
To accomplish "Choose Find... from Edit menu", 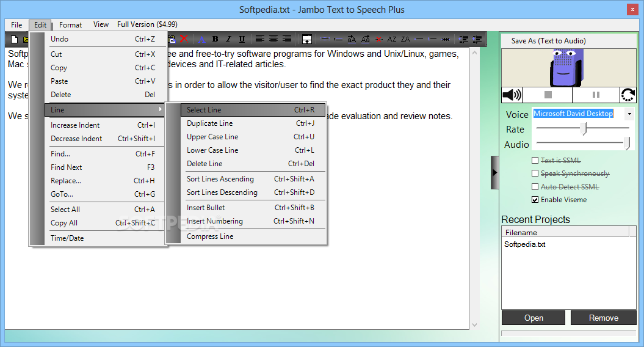I will (104, 154).
